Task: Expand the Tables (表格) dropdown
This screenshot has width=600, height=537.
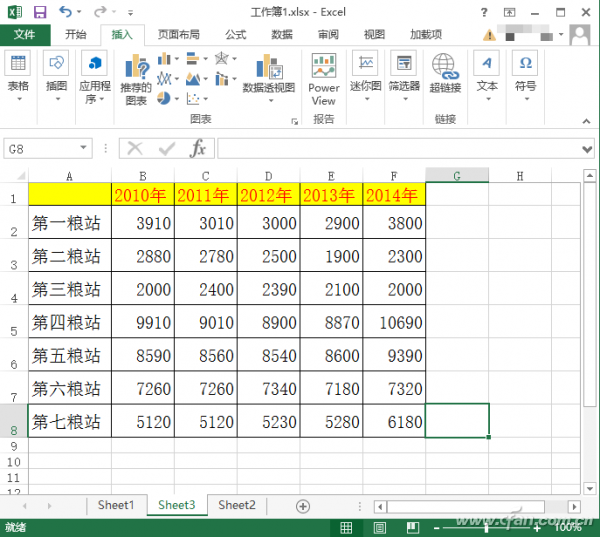Action: click(18, 74)
